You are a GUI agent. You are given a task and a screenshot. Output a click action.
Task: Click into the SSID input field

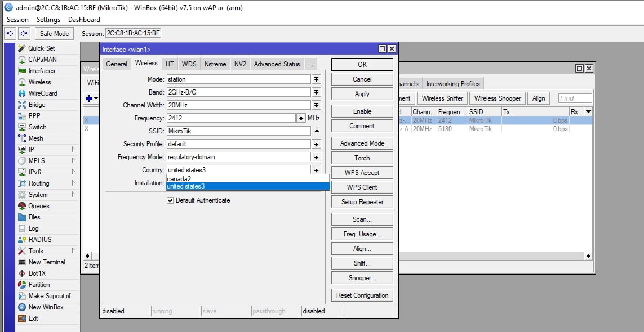239,131
